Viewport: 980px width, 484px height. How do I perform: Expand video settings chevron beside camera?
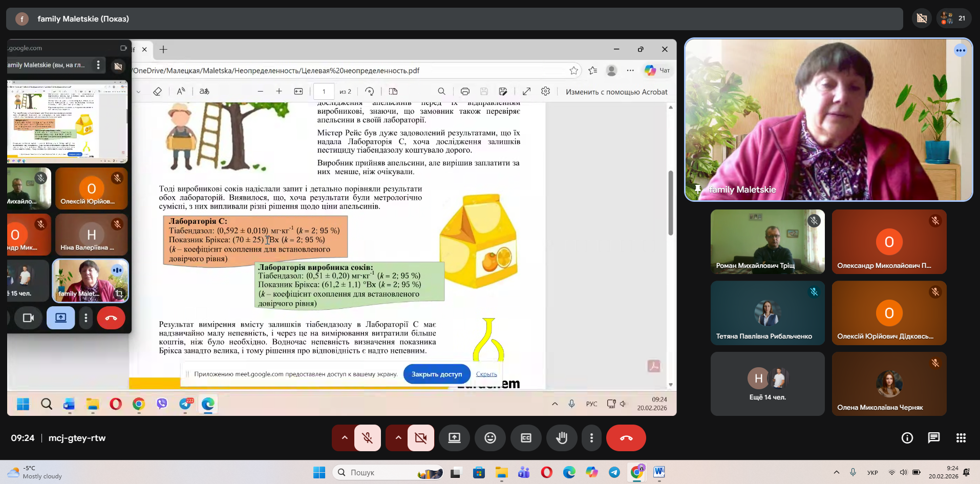[x=398, y=438]
